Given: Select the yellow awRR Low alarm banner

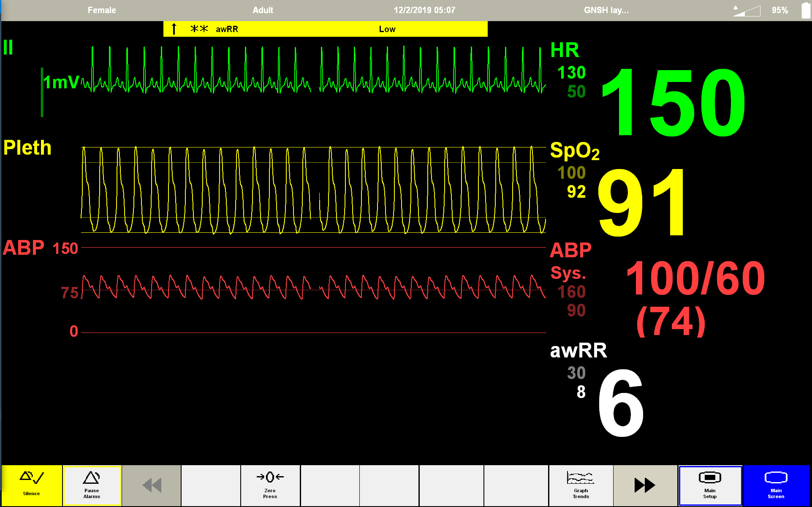Looking at the screenshot, I should click(325, 29).
